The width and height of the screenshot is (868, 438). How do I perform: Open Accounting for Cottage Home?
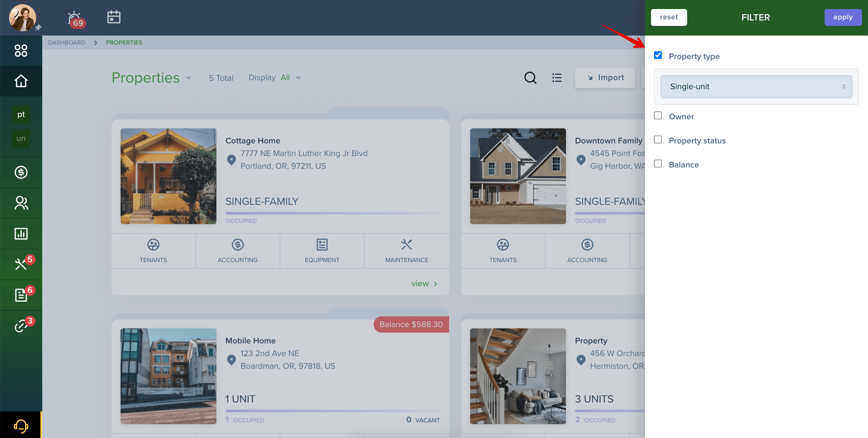237,251
